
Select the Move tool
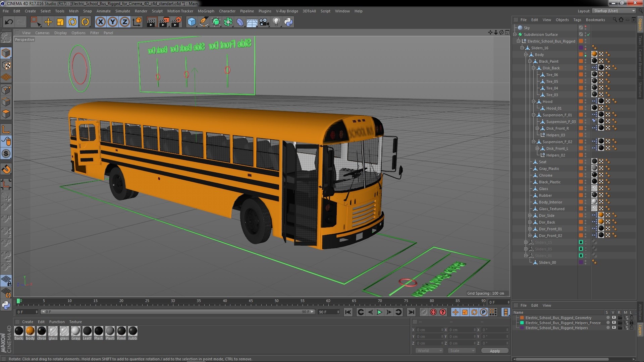click(x=48, y=22)
